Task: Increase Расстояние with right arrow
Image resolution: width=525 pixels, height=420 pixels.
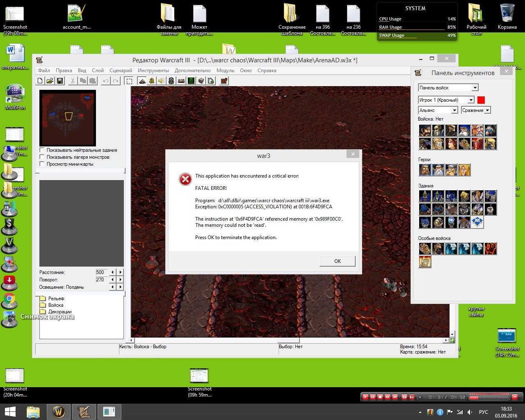Action: 120,272
